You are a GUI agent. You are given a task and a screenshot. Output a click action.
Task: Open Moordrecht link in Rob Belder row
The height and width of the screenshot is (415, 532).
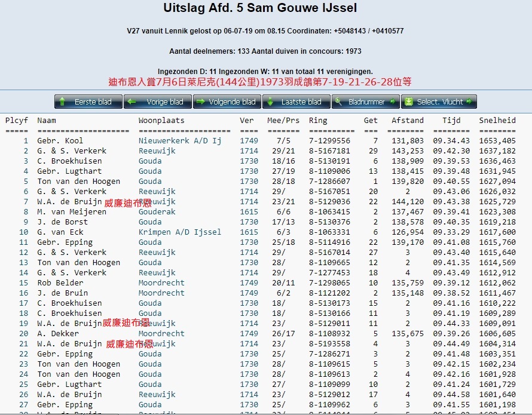pos(161,283)
